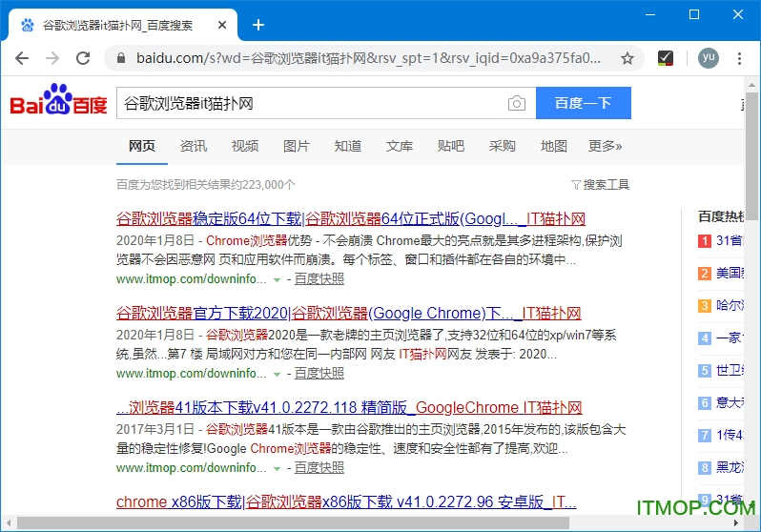Switch to the 文库 tab
Viewport: 761px width, 532px height.
pyautogui.click(x=399, y=146)
